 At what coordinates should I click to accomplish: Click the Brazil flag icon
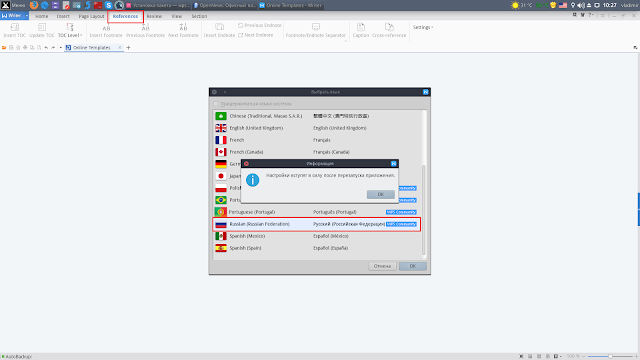pos(221,200)
